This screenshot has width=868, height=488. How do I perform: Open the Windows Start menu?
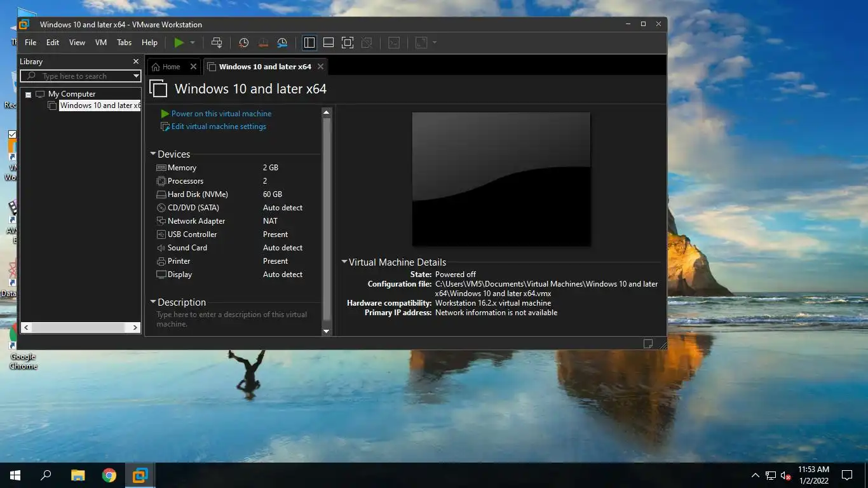click(15, 475)
